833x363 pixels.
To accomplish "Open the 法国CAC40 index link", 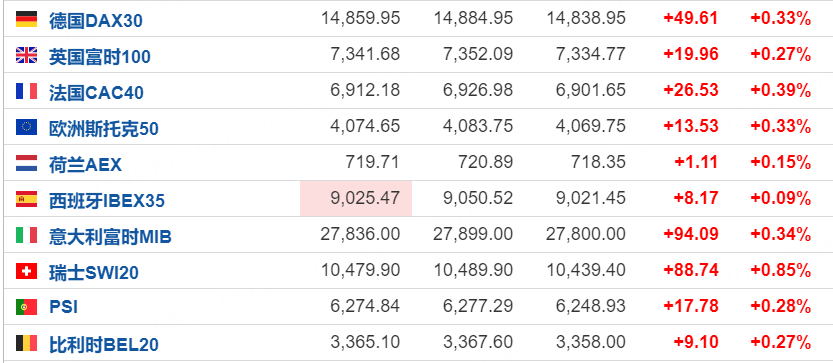I will point(96,92).
